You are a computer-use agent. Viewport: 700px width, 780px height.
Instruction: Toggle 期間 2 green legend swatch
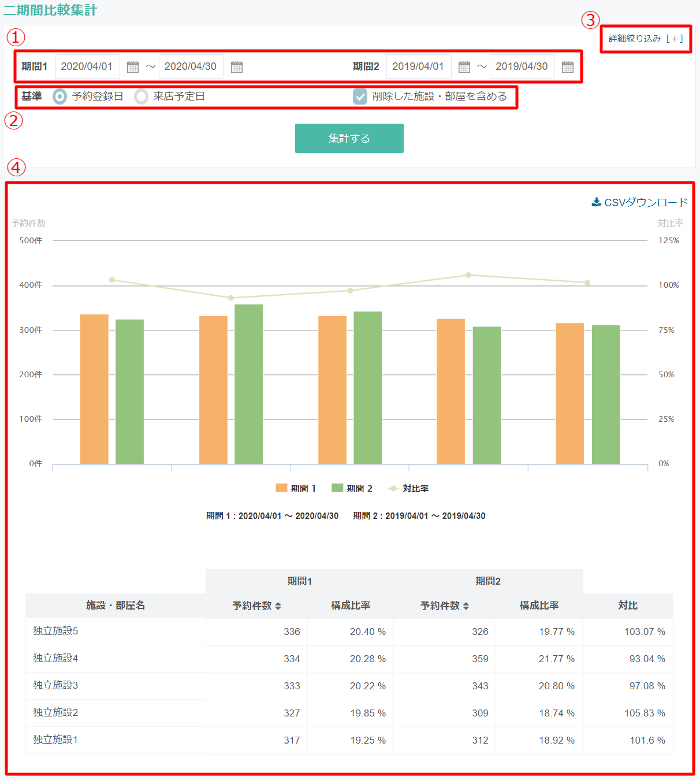pyautogui.click(x=337, y=488)
